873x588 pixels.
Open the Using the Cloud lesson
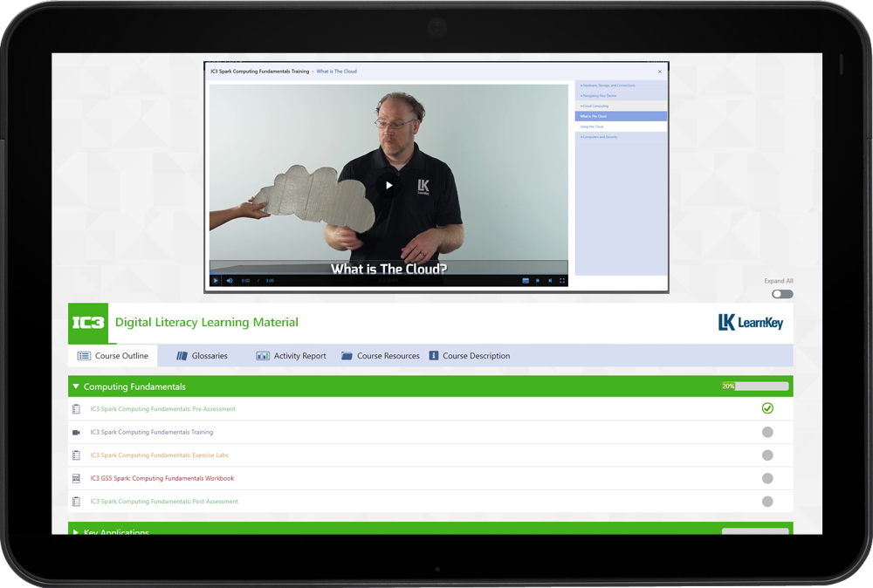[621, 126]
